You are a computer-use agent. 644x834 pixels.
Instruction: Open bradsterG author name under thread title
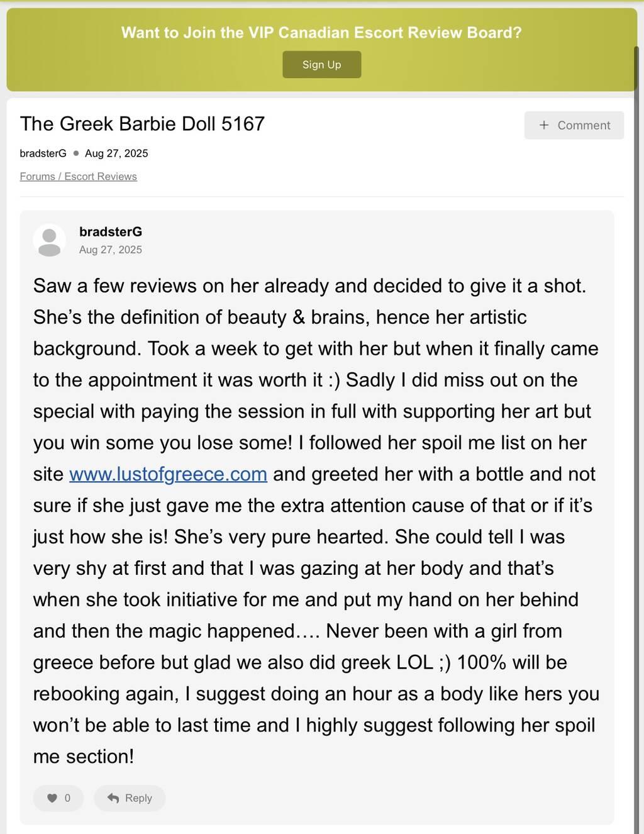click(x=43, y=153)
